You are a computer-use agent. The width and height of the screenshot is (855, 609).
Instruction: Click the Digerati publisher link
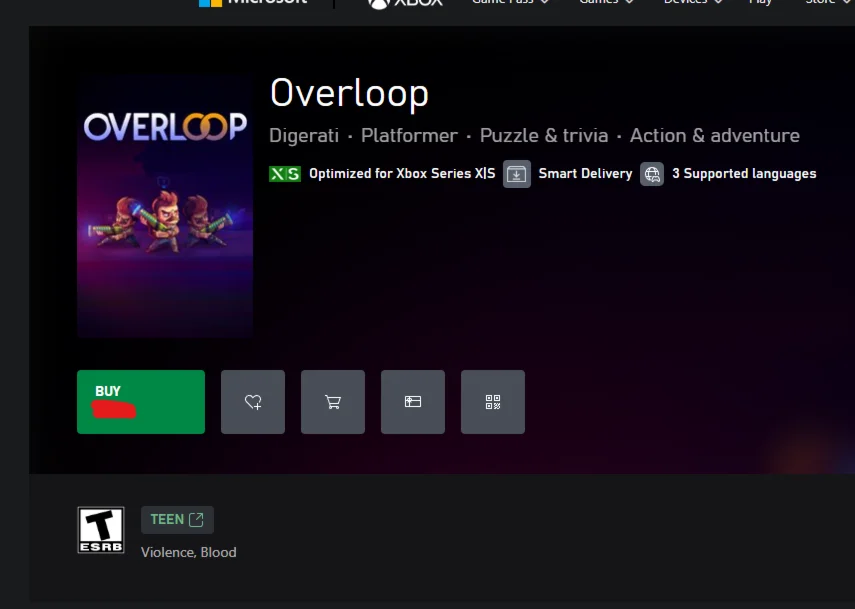[x=304, y=135]
